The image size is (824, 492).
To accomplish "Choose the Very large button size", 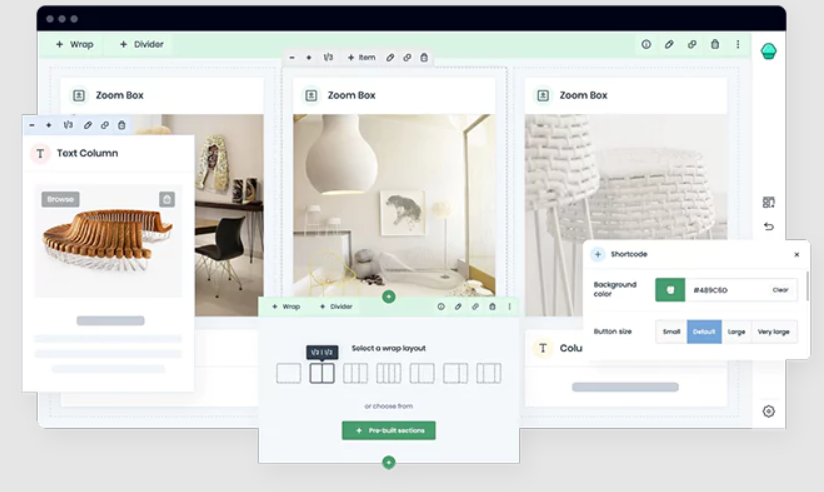I will pyautogui.click(x=773, y=332).
